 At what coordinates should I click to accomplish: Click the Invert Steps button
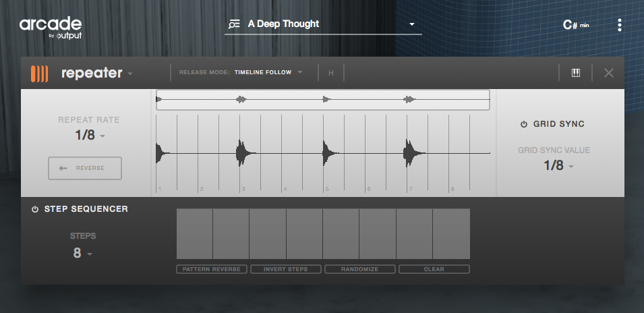[285, 269]
